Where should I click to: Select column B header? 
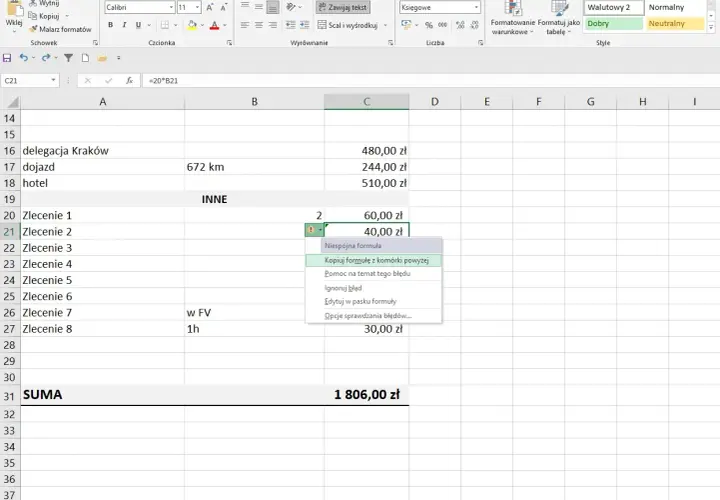pyautogui.click(x=254, y=102)
